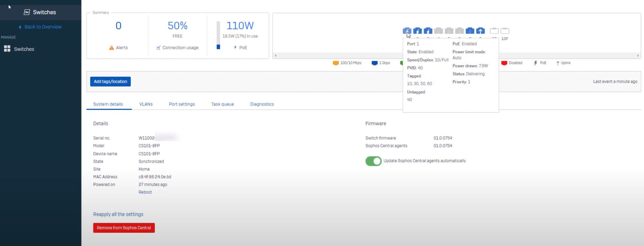Click port 7 in the port diagram
The height and width of the screenshot is (246, 644).
[470, 31]
